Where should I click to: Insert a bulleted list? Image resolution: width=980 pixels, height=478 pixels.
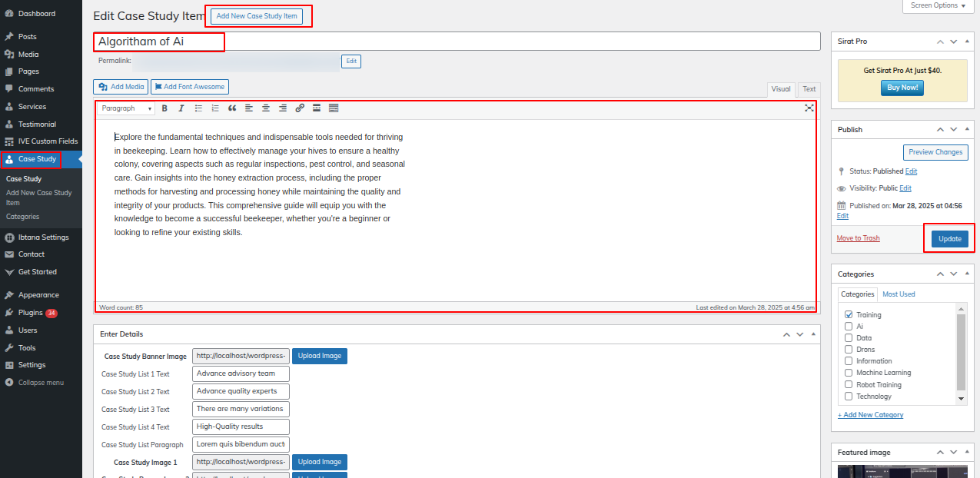tap(198, 108)
